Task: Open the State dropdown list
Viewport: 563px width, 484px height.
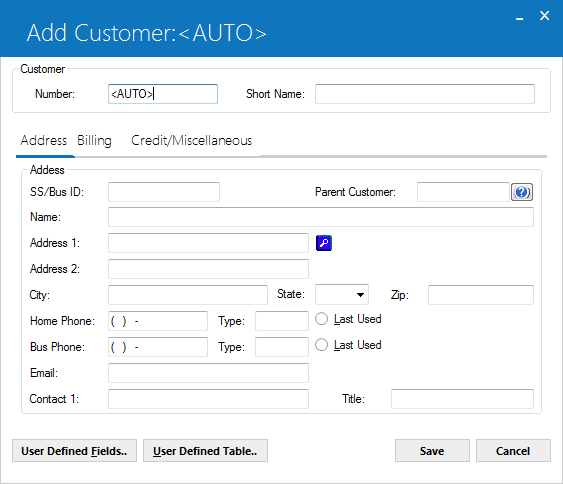Action: [x=342, y=295]
